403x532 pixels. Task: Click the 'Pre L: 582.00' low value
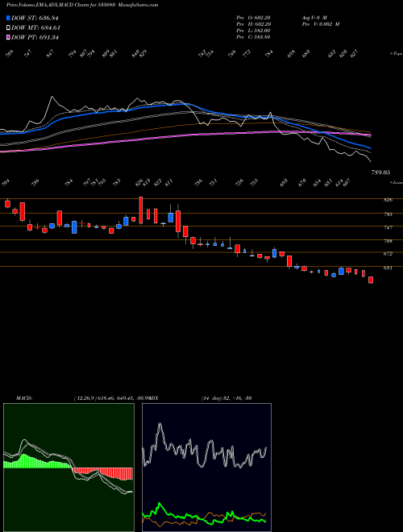point(253,30)
